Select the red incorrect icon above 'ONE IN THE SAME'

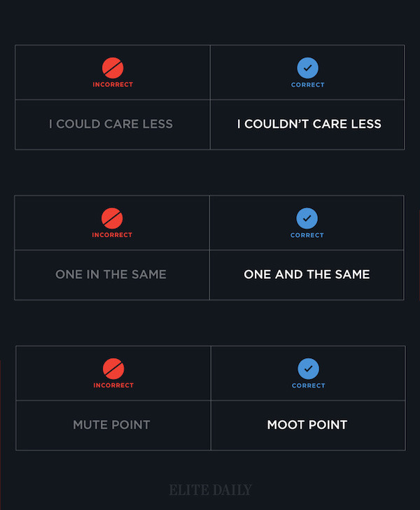pos(112,218)
